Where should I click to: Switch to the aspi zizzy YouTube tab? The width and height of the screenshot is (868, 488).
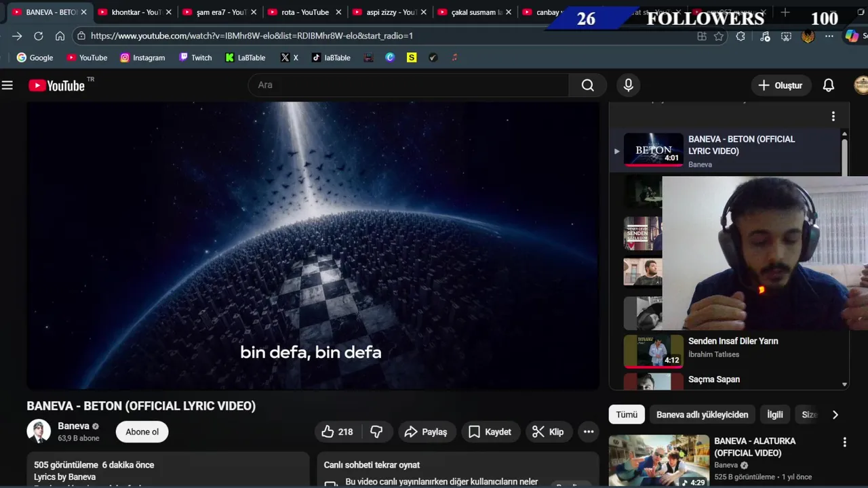tap(389, 12)
